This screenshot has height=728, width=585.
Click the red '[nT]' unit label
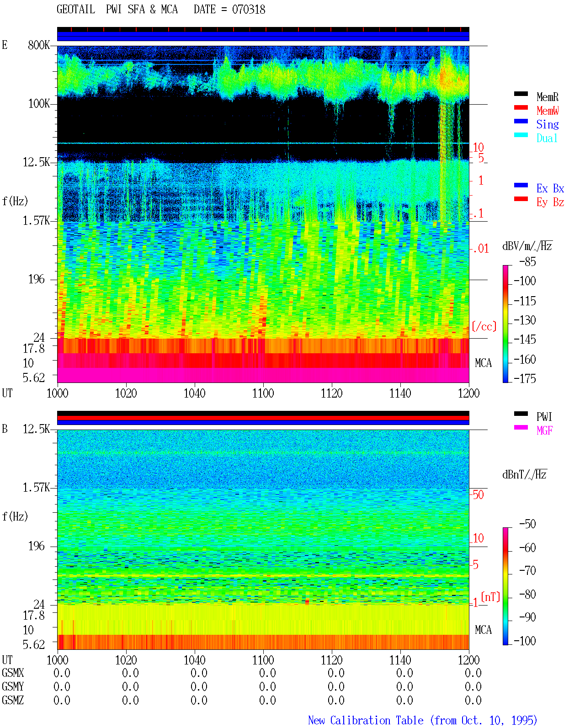tap(490, 597)
